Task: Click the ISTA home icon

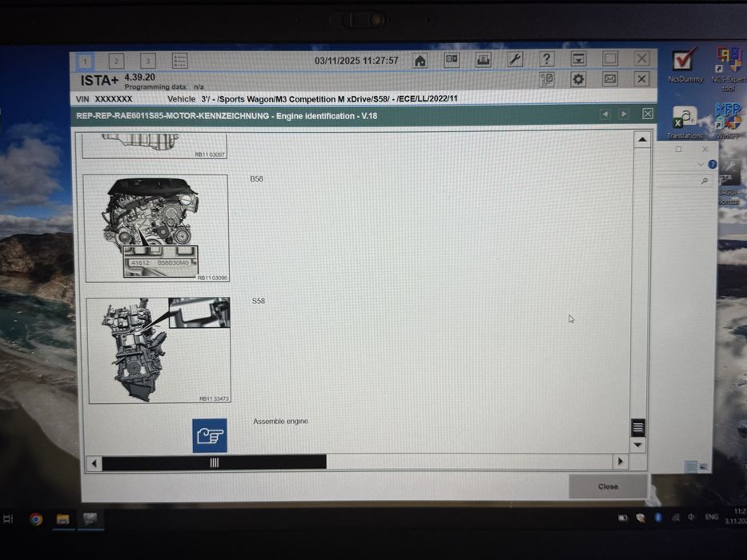Action: click(x=420, y=61)
